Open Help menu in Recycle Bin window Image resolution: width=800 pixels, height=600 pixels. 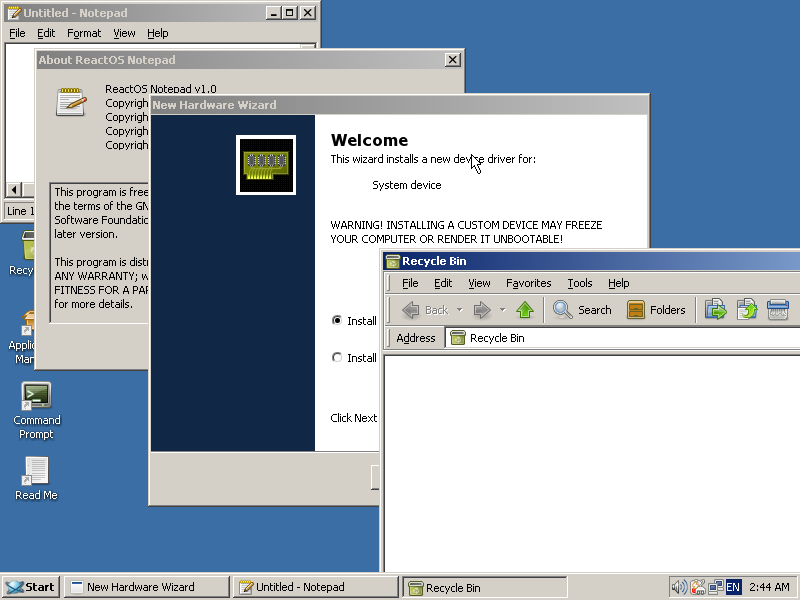tap(618, 283)
